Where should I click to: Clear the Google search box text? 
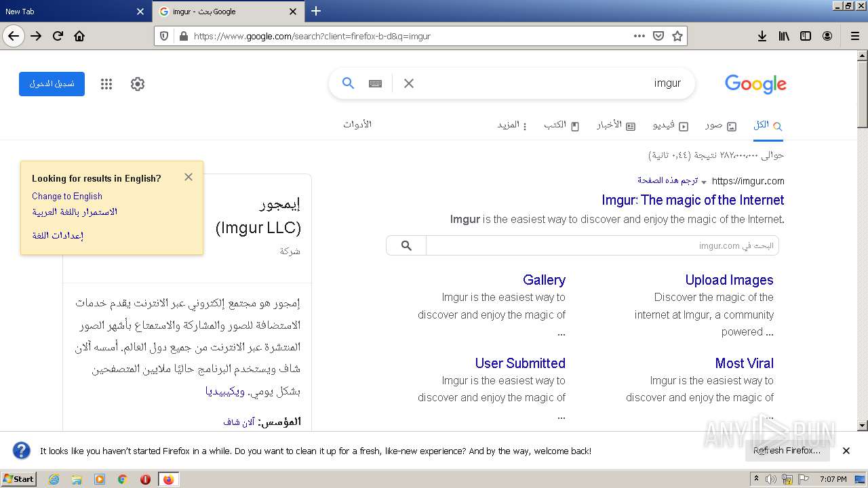click(x=409, y=83)
